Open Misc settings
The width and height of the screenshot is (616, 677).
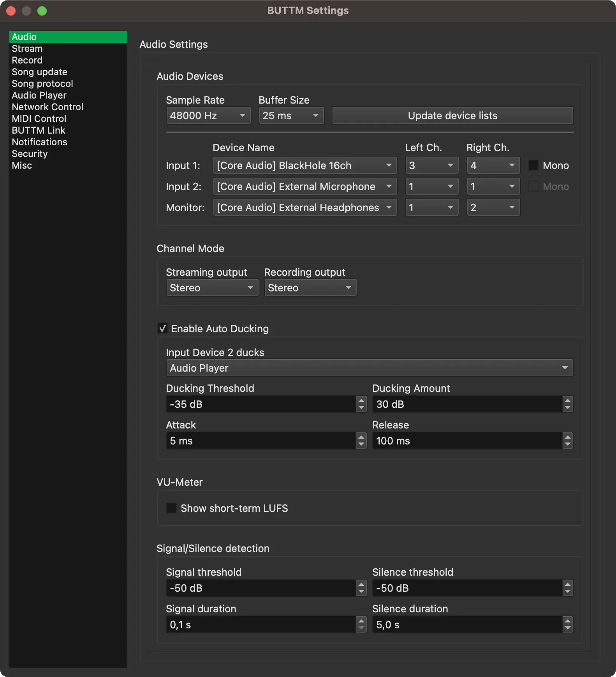coord(68,165)
